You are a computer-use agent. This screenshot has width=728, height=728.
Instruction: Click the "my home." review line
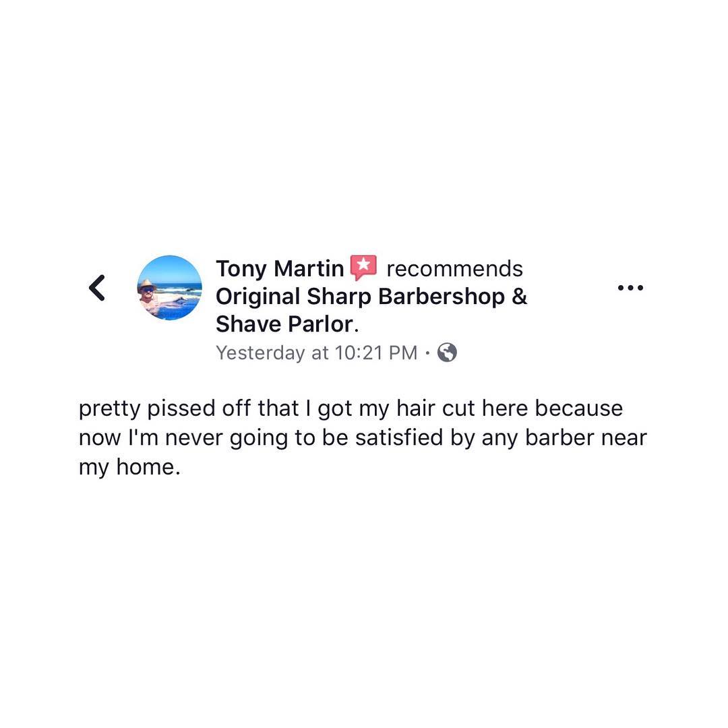click(x=129, y=467)
